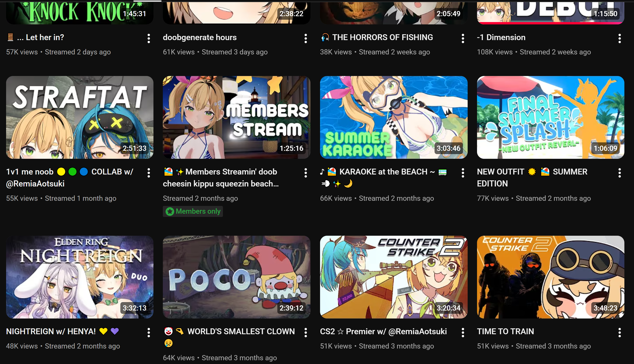This screenshot has width=634, height=364.
Task: Expand action menu for 'NIGHTREIGN w/ HENYA!'
Action: (x=149, y=333)
